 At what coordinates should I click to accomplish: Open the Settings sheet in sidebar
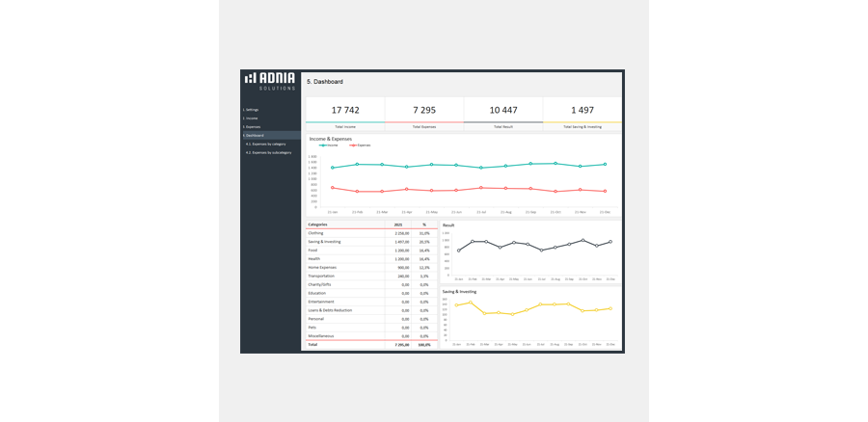[251, 110]
